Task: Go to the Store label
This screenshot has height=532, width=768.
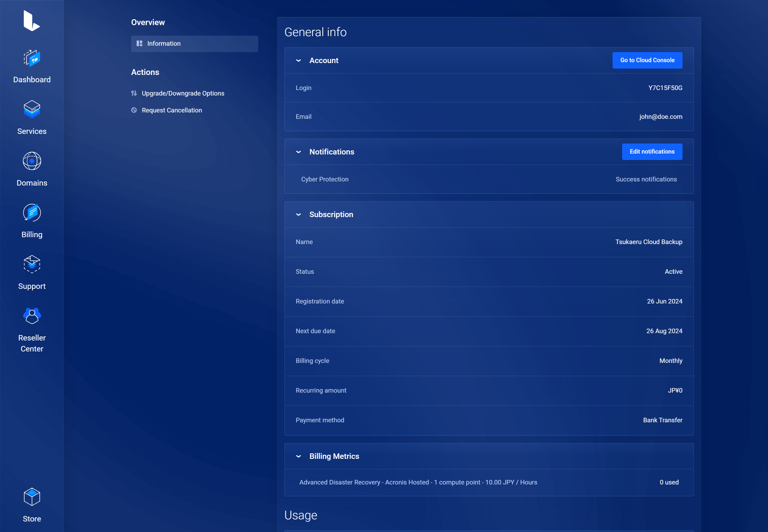Action: (32, 519)
